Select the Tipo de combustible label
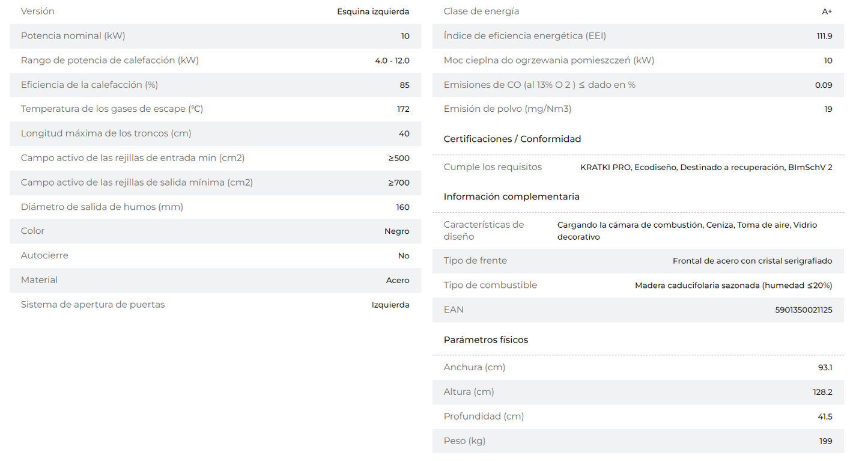This screenshot has height=461, width=868. coord(490,285)
